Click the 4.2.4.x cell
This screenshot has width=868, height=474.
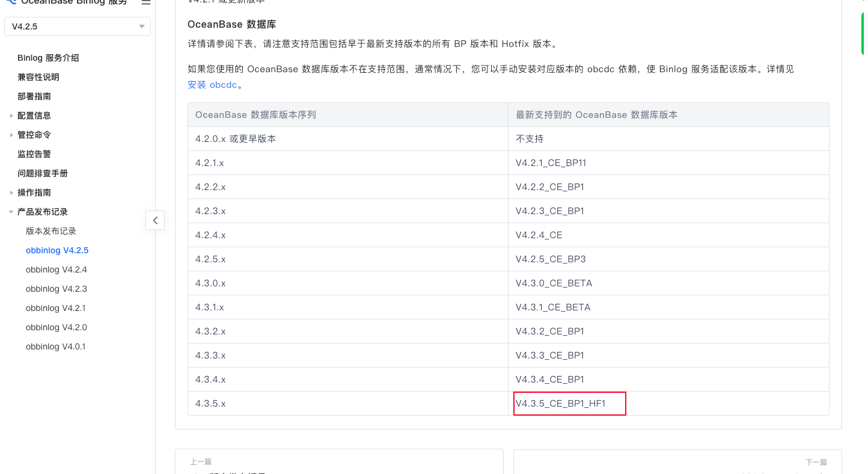tap(348, 235)
